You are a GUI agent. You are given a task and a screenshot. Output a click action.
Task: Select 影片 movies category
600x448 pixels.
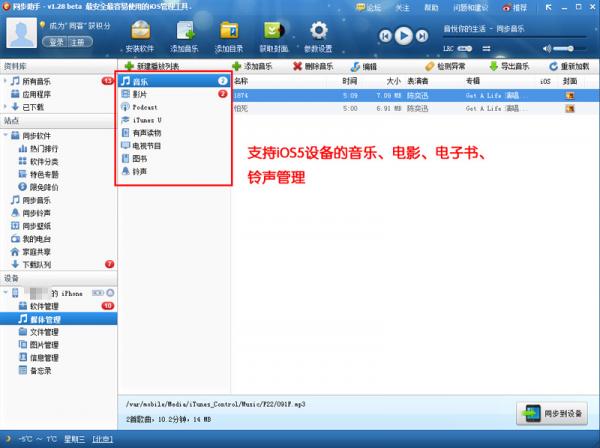click(174, 94)
